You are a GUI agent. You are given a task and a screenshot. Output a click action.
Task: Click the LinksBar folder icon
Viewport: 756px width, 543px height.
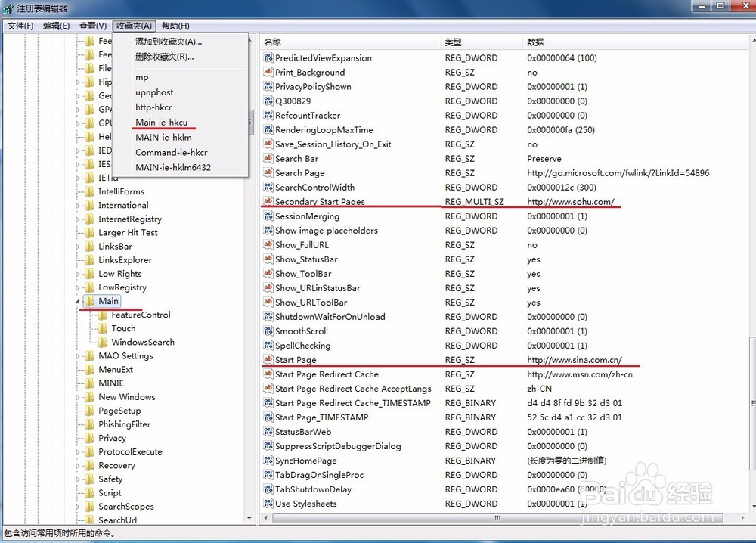[x=89, y=247]
